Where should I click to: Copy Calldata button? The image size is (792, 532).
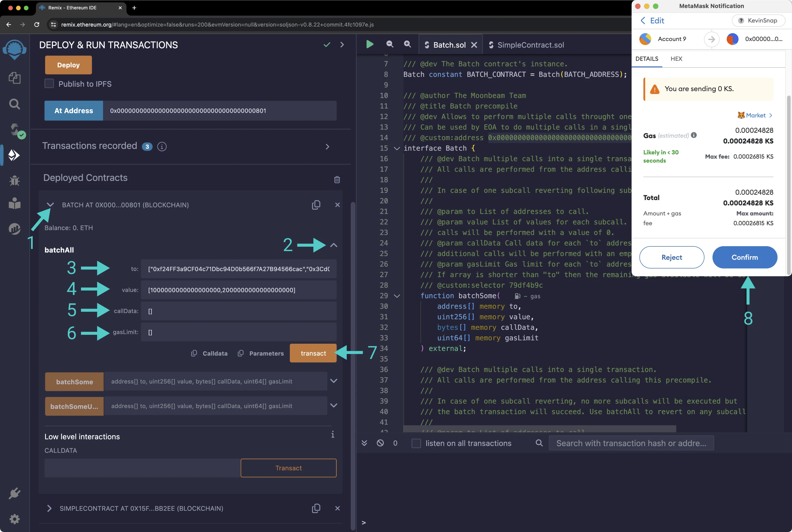209,353
